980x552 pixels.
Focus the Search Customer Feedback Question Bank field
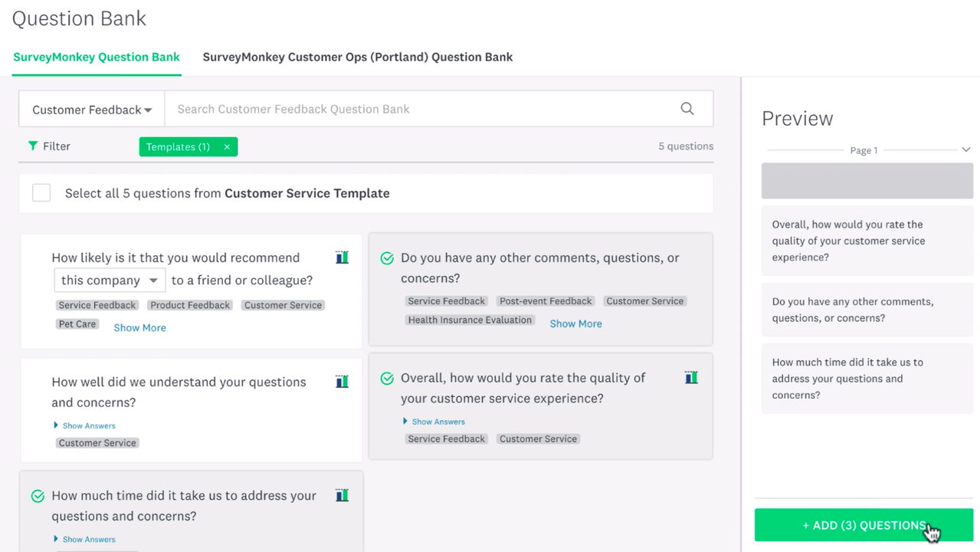(x=421, y=109)
